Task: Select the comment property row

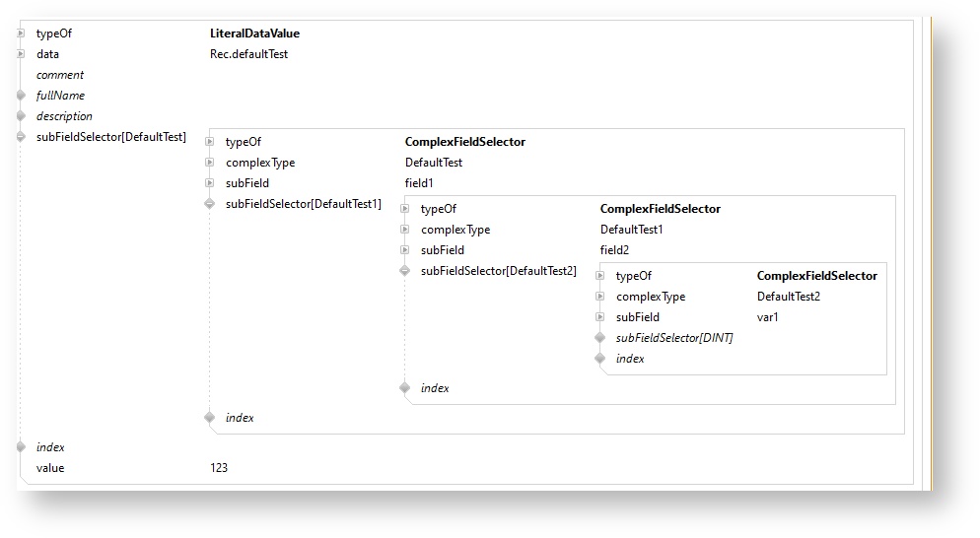Action: click(x=60, y=75)
